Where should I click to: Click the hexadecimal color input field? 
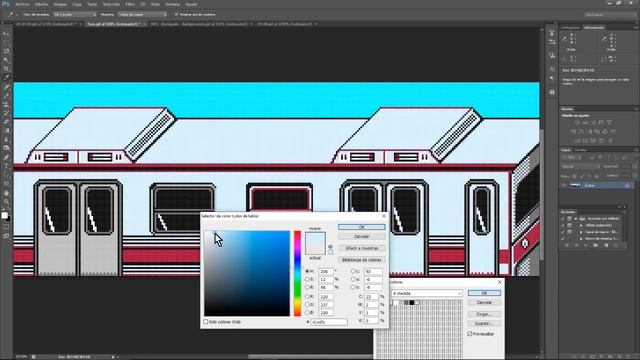tap(329, 322)
